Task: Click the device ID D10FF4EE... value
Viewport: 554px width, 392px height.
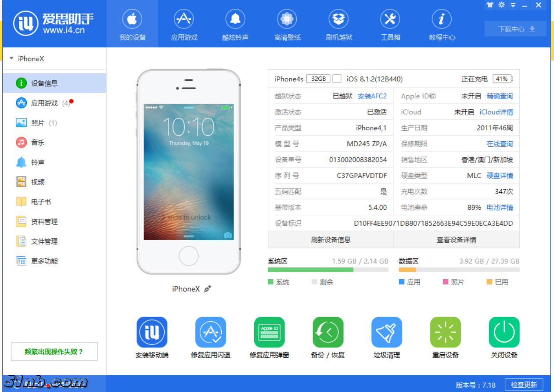Action: [x=433, y=223]
